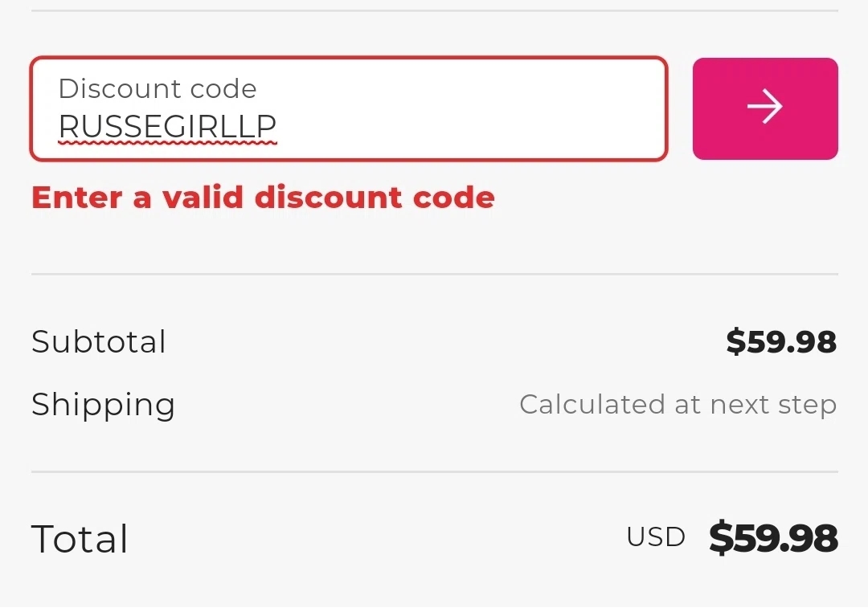Image resolution: width=868 pixels, height=616 pixels.
Task: Select the right-arrow icon to submit code
Action: pyautogui.click(x=764, y=108)
